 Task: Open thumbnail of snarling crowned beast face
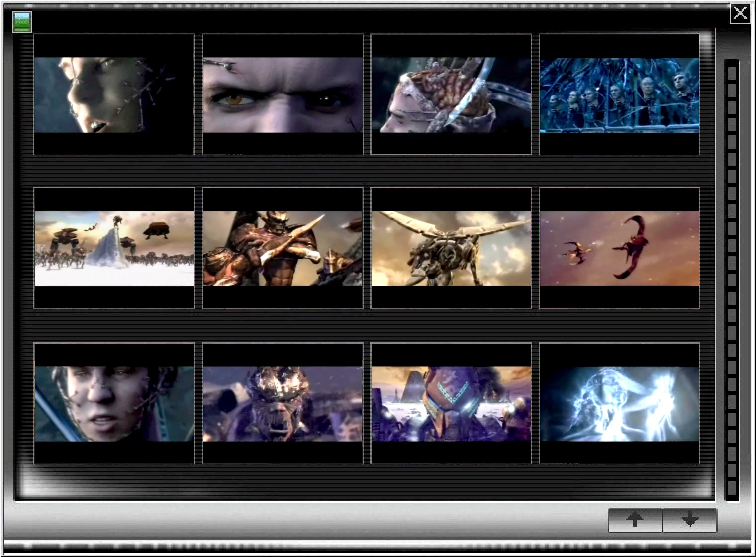coord(283,403)
